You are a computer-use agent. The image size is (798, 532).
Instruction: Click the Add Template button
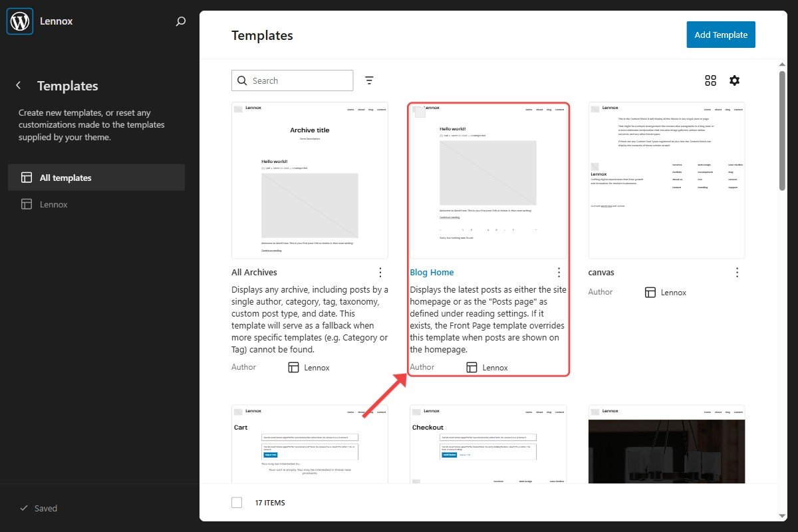721,35
